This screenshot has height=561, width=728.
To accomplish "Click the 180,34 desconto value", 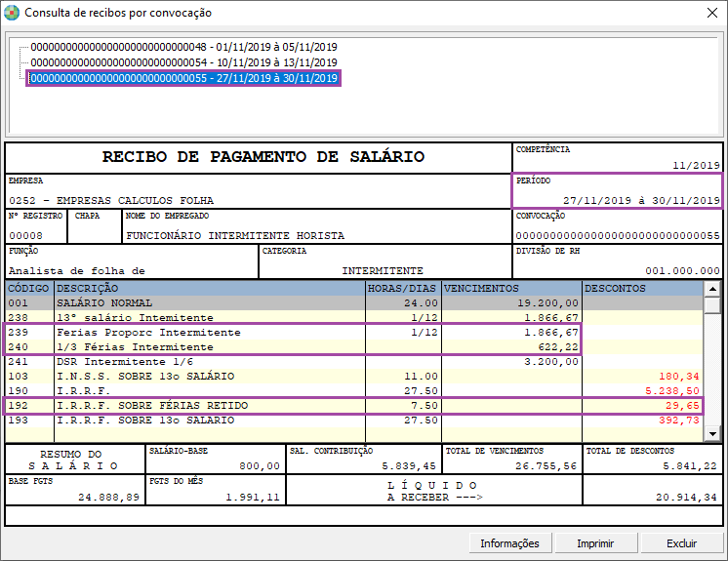I will click(679, 377).
